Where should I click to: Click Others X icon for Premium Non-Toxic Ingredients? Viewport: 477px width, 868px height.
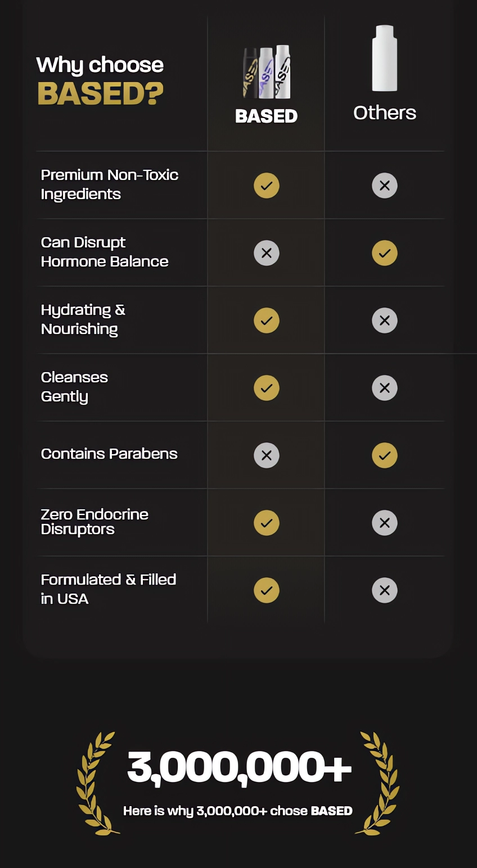point(385,186)
